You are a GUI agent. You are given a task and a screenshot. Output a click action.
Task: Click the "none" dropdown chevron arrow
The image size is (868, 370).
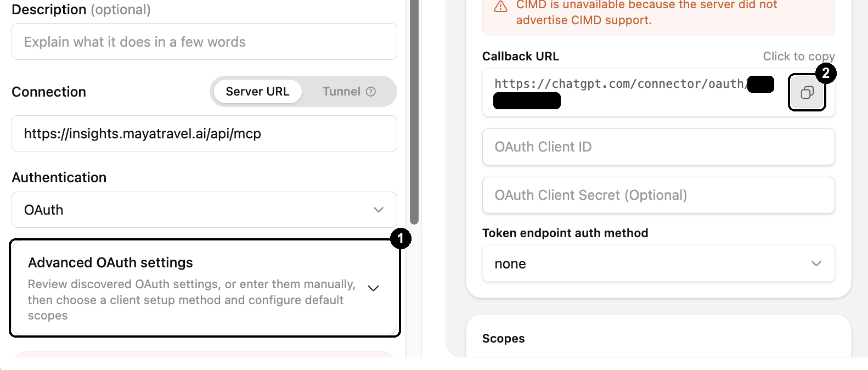816,264
